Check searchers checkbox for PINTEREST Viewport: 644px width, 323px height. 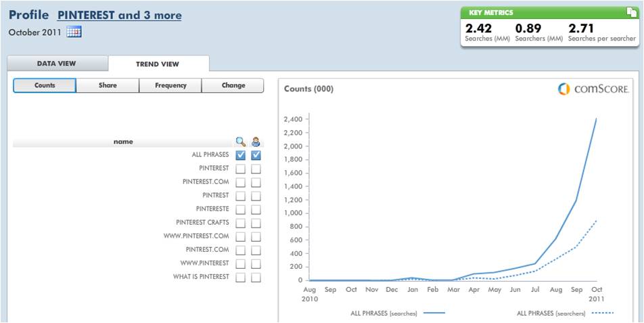pyautogui.click(x=256, y=169)
